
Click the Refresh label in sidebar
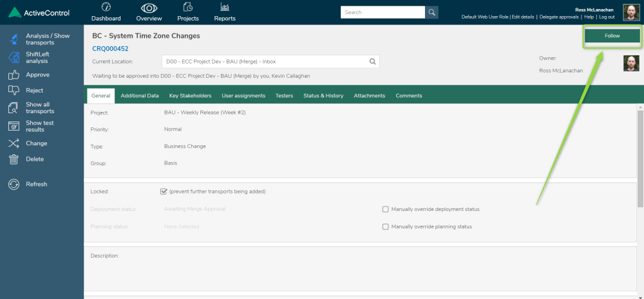pyautogui.click(x=37, y=184)
